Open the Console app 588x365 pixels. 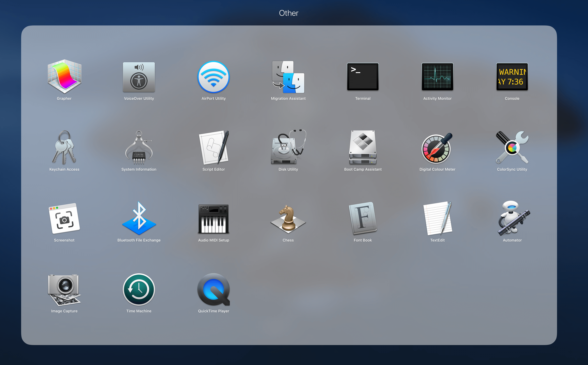[x=512, y=77]
